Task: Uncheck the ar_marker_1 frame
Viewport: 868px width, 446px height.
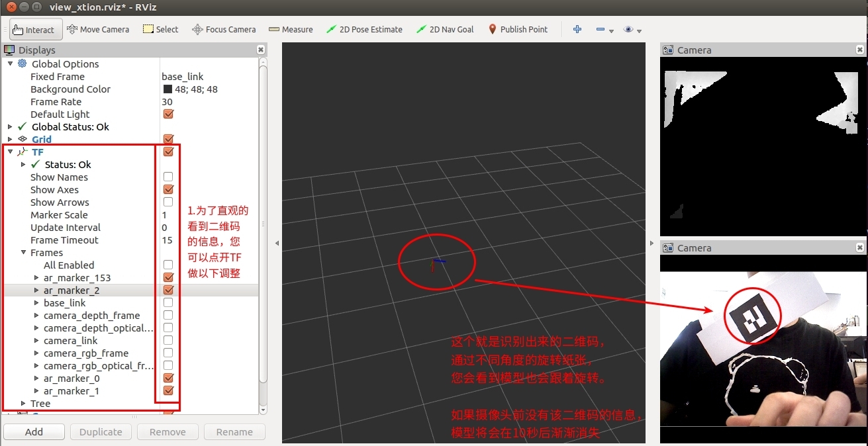Action: [168, 390]
